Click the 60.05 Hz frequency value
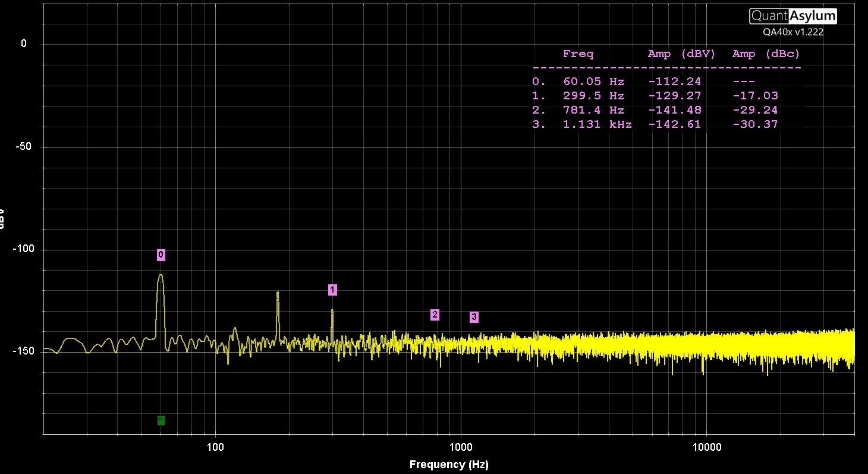Screen dimensions: 868x474 tap(593, 81)
